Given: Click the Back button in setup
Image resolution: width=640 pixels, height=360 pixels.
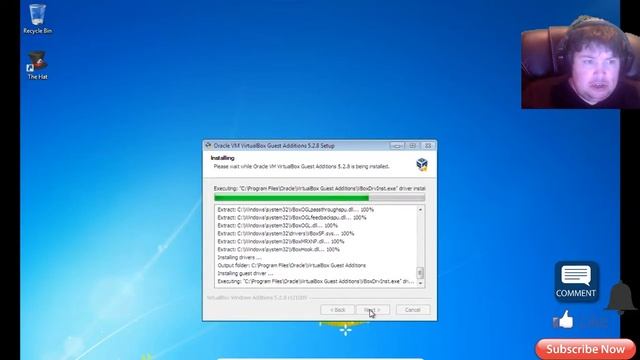Looking at the screenshot, I should point(337,310).
